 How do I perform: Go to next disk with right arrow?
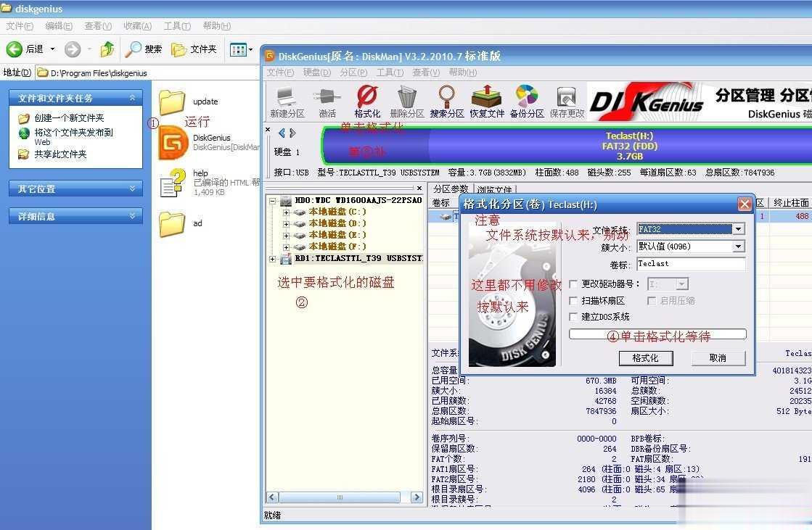point(292,133)
